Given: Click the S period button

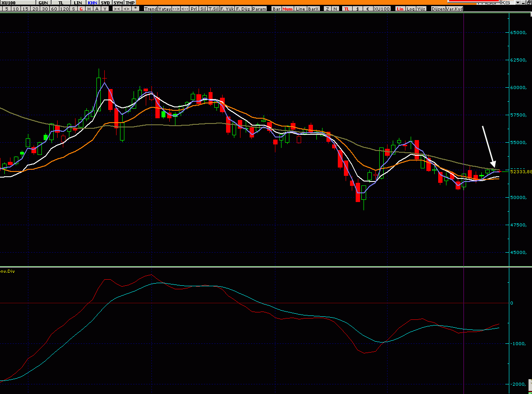Looking at the screenshot, I should pyautogui.click(x=73, y=9).
